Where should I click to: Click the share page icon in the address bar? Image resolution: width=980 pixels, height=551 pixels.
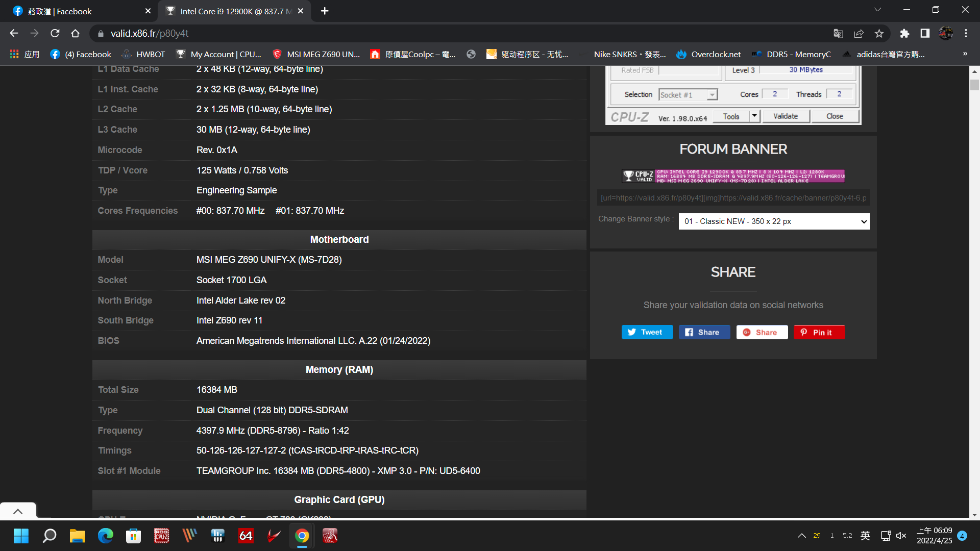coord(859,34)
